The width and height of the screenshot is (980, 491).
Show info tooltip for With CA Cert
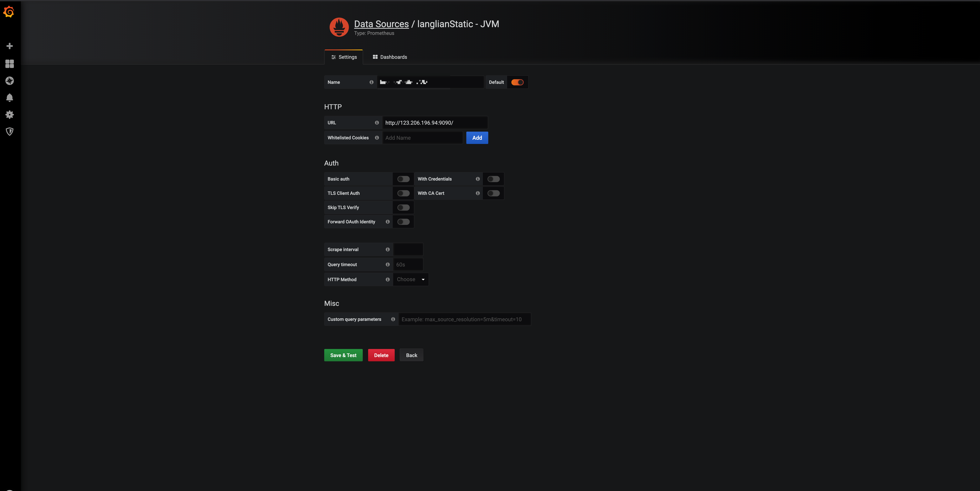pos(477,193)
